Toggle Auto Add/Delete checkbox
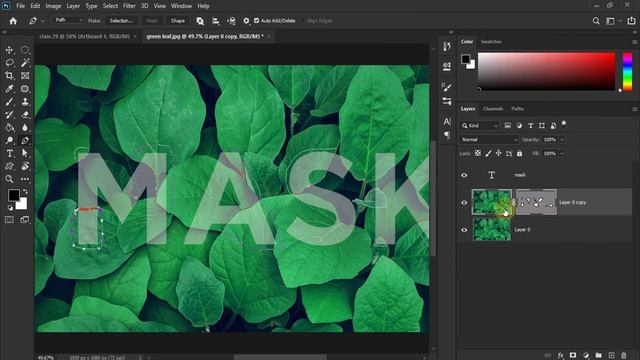The height and width of the screenshot is (360, 640). [x=256, y=20]
